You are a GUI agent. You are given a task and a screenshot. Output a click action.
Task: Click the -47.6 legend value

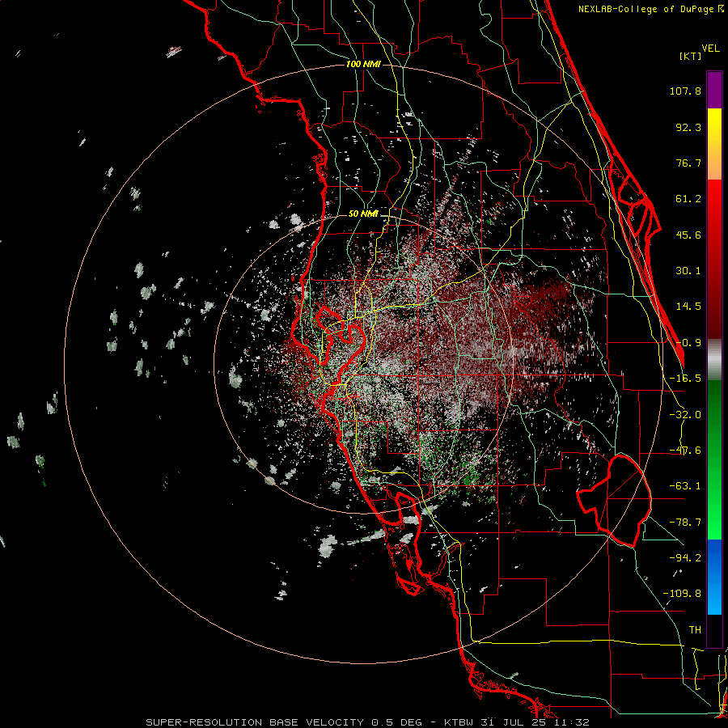coord(685,451)
